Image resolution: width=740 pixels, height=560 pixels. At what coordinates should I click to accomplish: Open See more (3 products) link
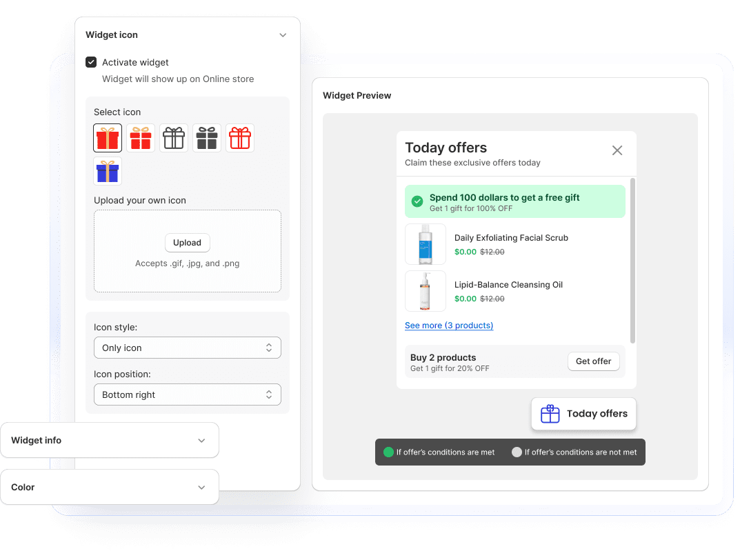[x=449, y=326]
